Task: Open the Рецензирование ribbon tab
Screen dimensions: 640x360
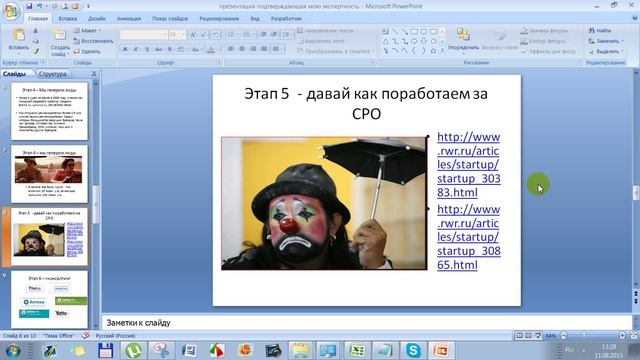Action: (219, 18)
